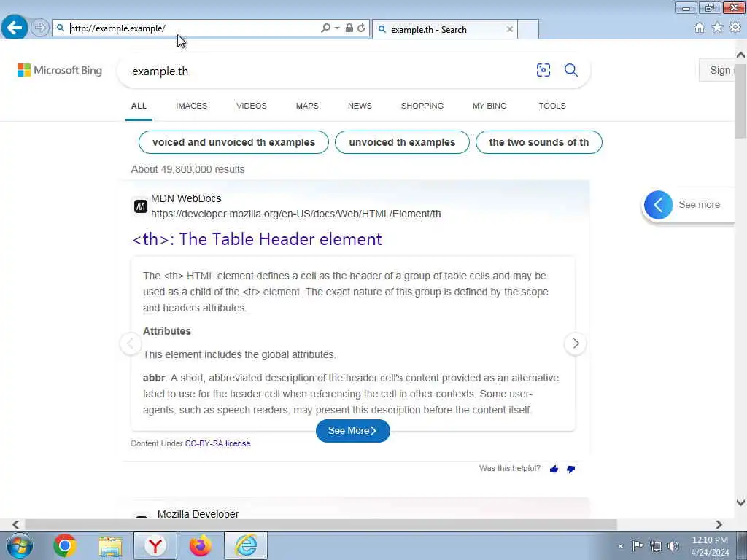This screenshot has height=560, width=747.
Task: Click the MDN WebDocs favicon icon
Action: [141, 206]
